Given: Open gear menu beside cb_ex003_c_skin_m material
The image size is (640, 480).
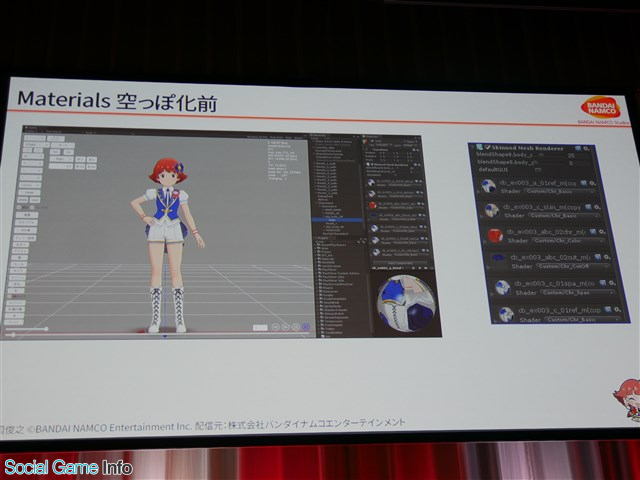Looking at the screenshot, I should coord(597,207).
